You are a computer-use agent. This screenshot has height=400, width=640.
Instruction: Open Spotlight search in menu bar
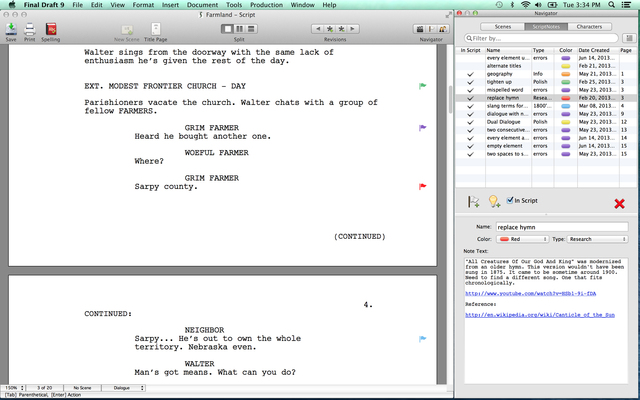[x=611, y=5]
